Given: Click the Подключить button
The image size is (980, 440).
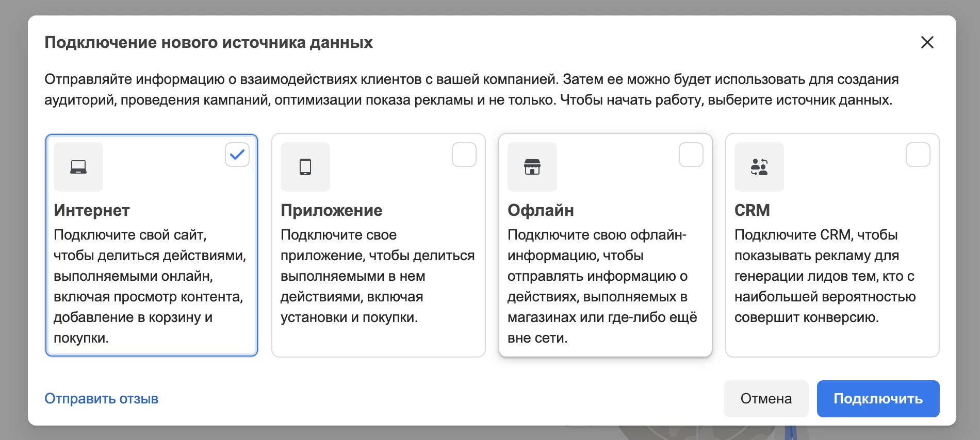Looking at the screenshot, I should (x=878, y=399).
